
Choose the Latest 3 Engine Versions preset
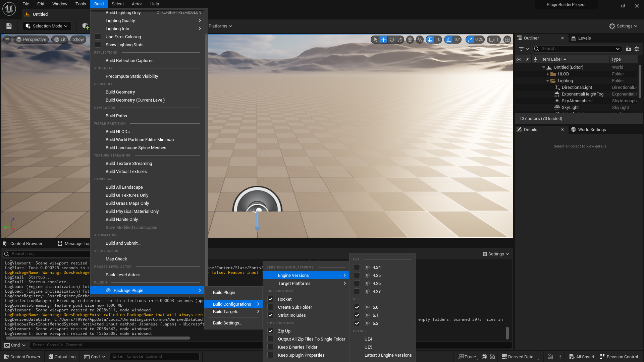pyautogui.click(x=388, y=355)
